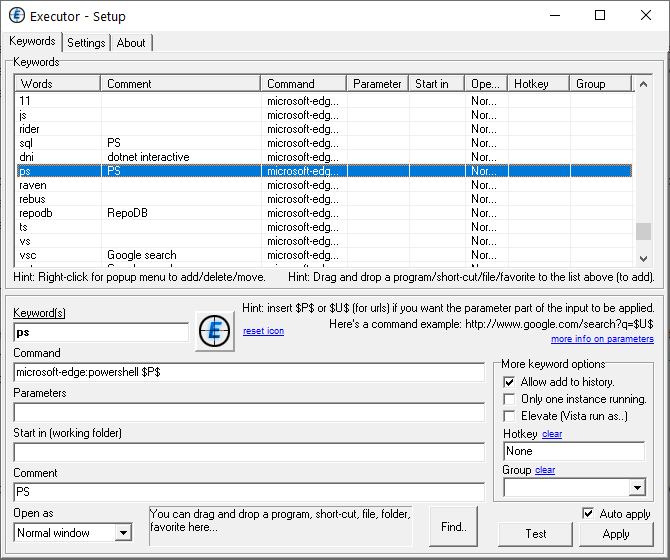Click the Comment column header

[x=181, y=84]
